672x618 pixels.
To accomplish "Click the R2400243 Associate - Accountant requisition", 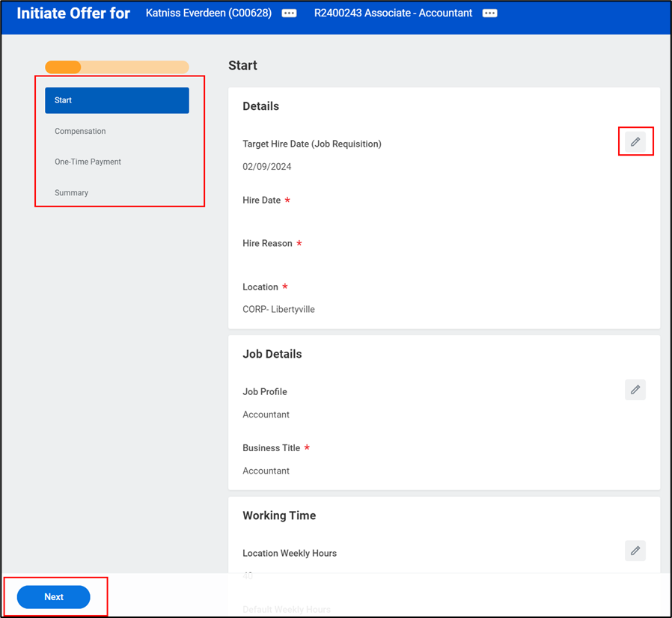I will pos(393,13).
